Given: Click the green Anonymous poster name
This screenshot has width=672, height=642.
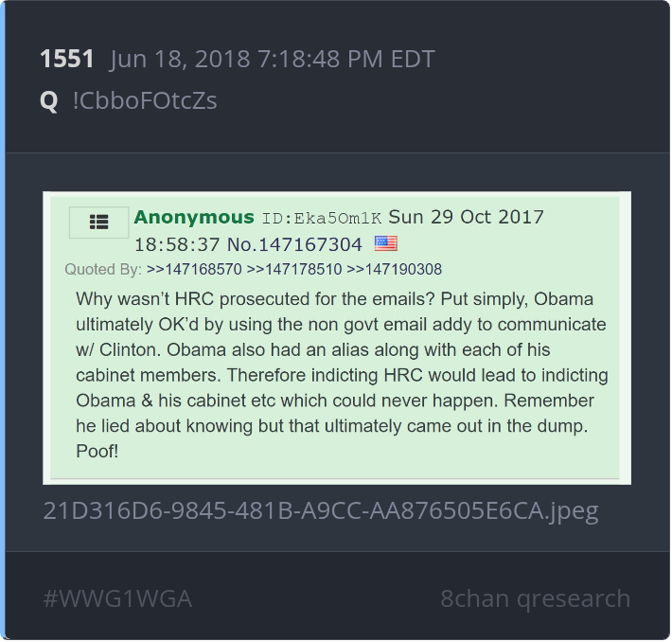Looking at the screenshot, I should click(x=194, y=218).
